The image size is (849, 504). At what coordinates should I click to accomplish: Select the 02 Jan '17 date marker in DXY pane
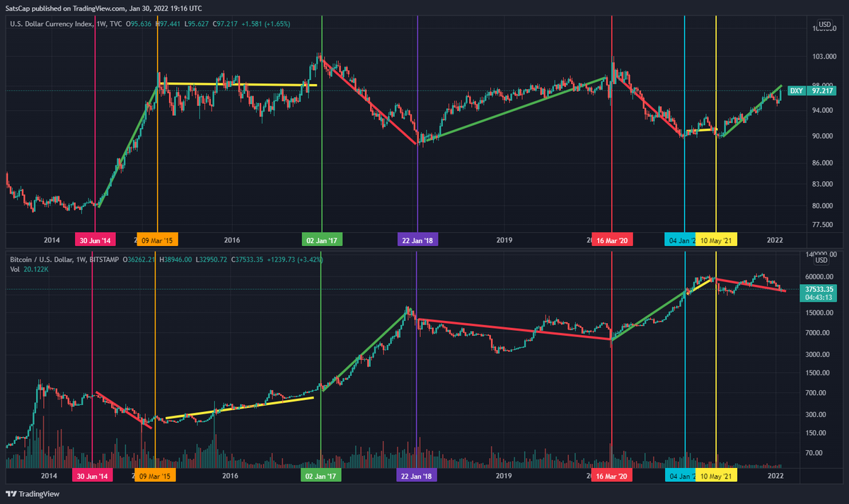322,240
